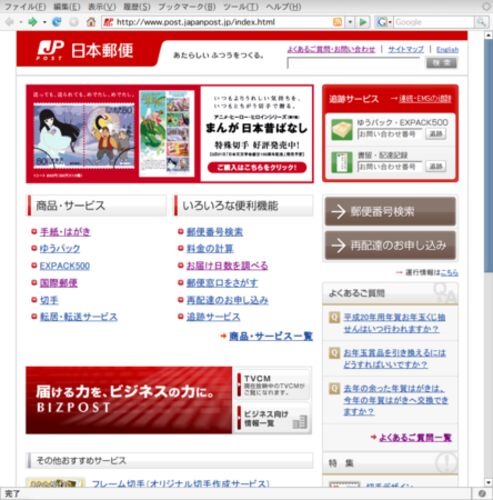
Task: Click the 追跡 button for ゆうパック・EXPACK500
Action: pos(436,134)
